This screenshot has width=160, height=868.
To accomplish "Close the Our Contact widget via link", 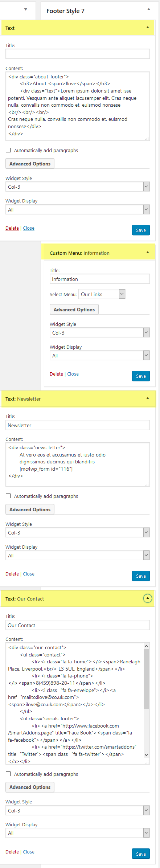I will [x=29, y=852].
